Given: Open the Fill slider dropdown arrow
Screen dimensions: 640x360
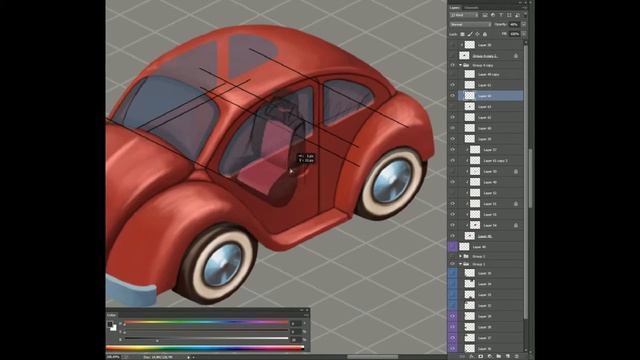Looking at the screenshot, I should (524, 34).
